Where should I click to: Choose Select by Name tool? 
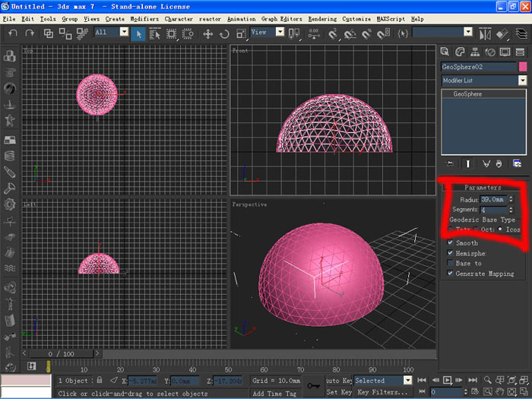pyautogui.click(x=155, y=33)
